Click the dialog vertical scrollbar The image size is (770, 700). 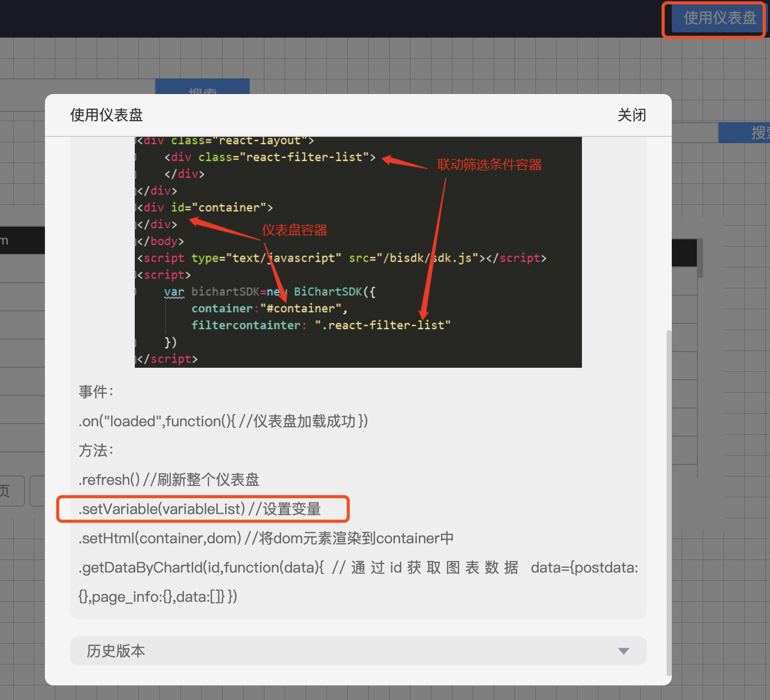click(x=669, y=503)
